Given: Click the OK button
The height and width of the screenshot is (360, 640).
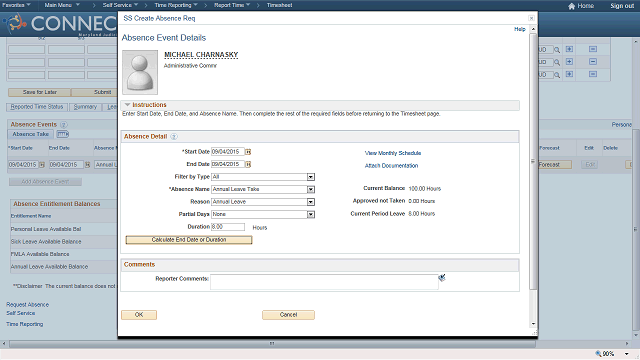Looking at the screenshot, I should (139, 315).
